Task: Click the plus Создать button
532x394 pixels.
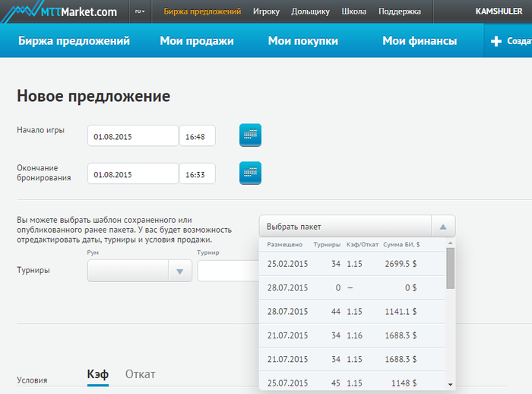Action: 508,41
